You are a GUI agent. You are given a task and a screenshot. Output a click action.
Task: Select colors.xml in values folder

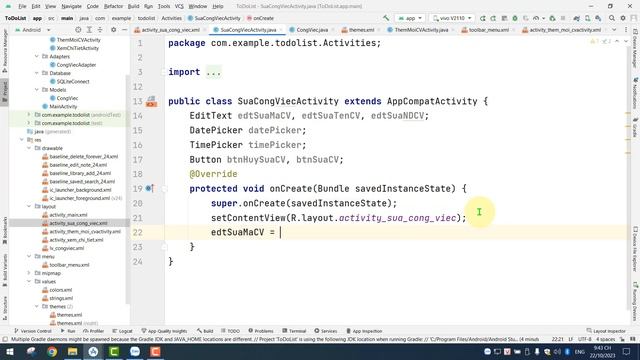click(57, 290)
